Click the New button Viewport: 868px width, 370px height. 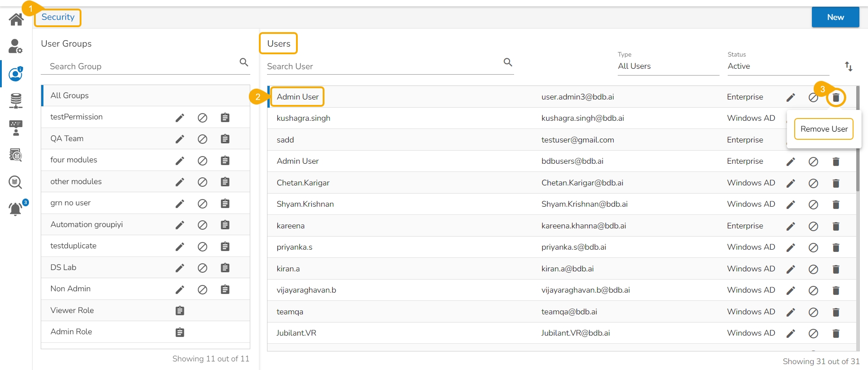[x=835, y=17]
